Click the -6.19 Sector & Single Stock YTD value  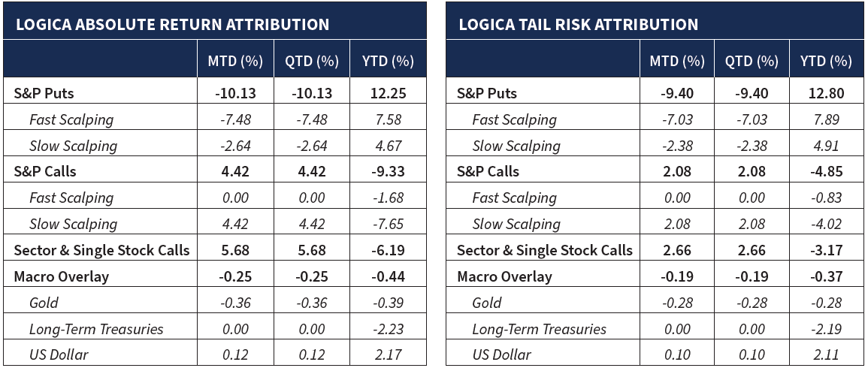(388, 250)
